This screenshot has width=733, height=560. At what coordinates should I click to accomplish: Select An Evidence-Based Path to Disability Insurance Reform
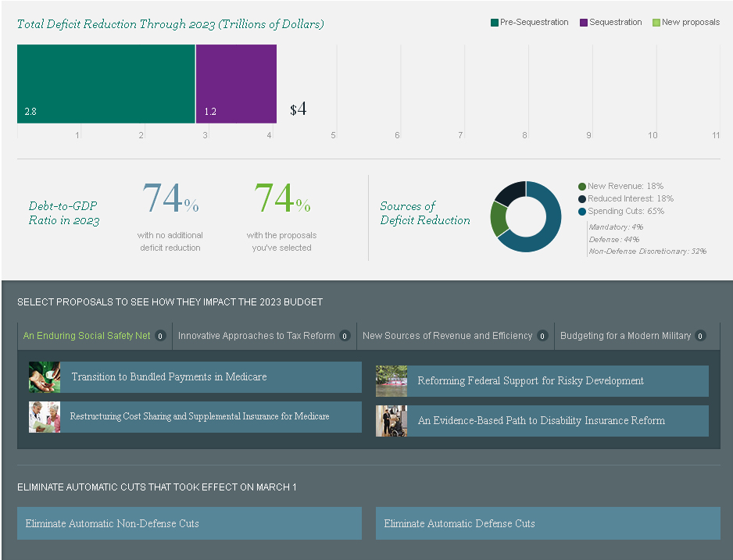[557, 421]
